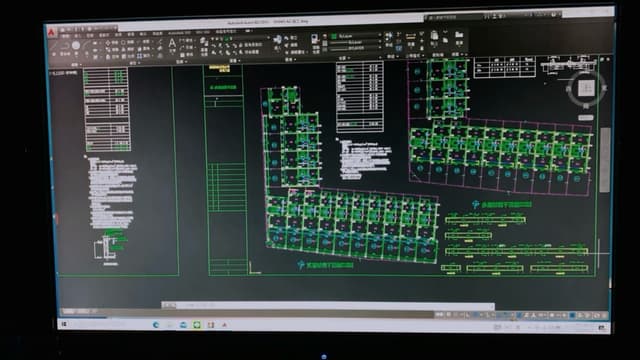The image size is (640, 360).
Task: Activate the Array tool in Modify panel
Action: [x=142, y=56]
